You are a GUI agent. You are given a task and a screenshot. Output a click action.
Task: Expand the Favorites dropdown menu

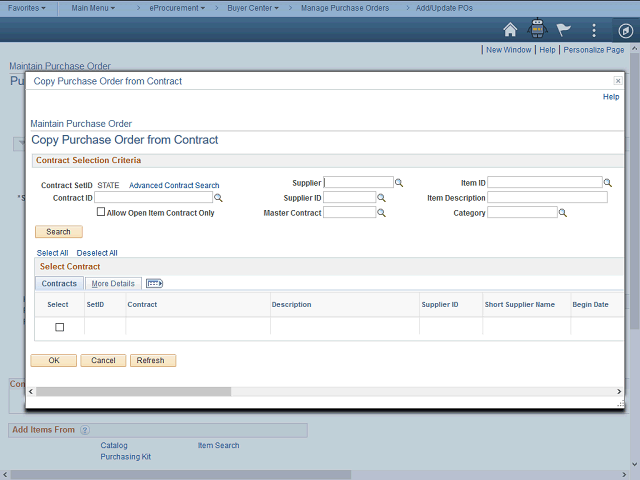point(30,7)
